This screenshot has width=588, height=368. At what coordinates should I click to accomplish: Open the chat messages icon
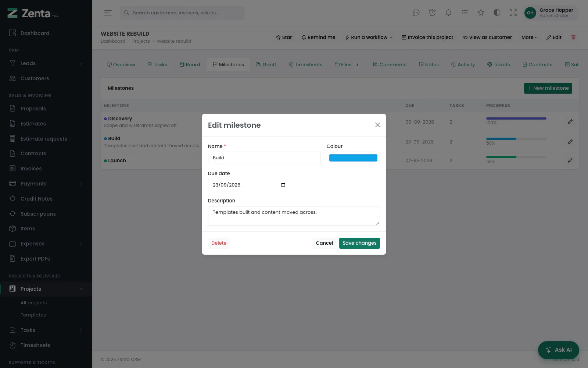(x=416, y=13)
